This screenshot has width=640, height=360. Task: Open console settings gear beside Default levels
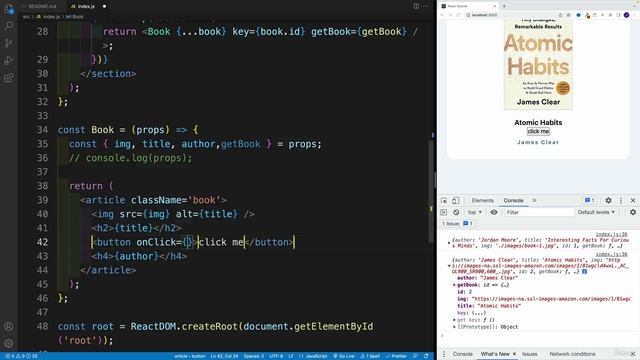pyautogui.click(x=633, y=212)
